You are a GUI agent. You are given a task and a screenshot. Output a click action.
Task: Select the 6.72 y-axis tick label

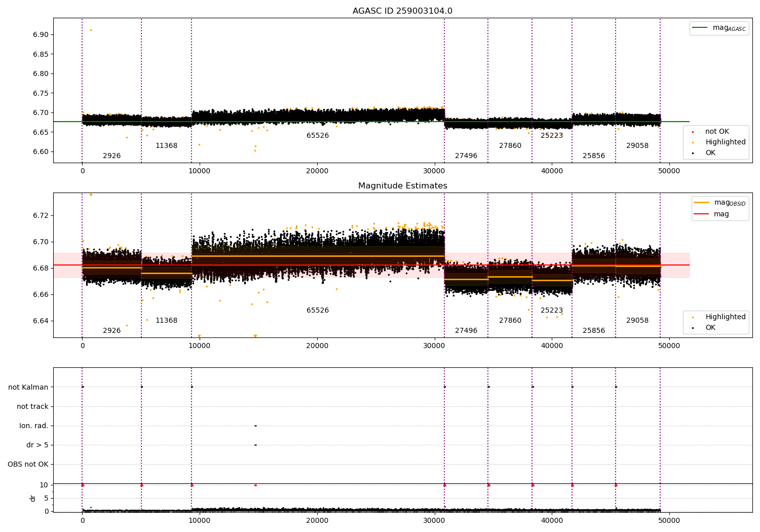click(x=41, y=216)
